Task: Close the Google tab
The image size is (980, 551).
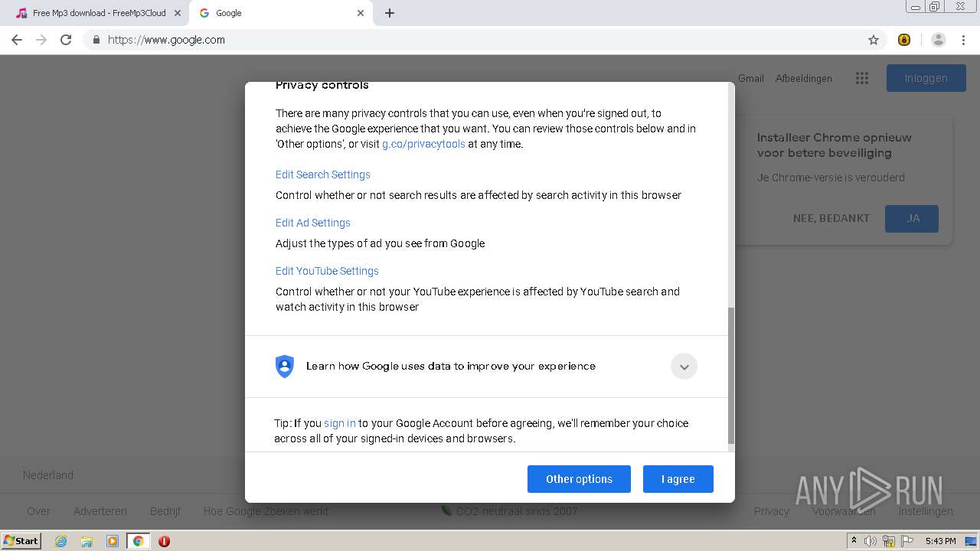Action: click(361, 13)
